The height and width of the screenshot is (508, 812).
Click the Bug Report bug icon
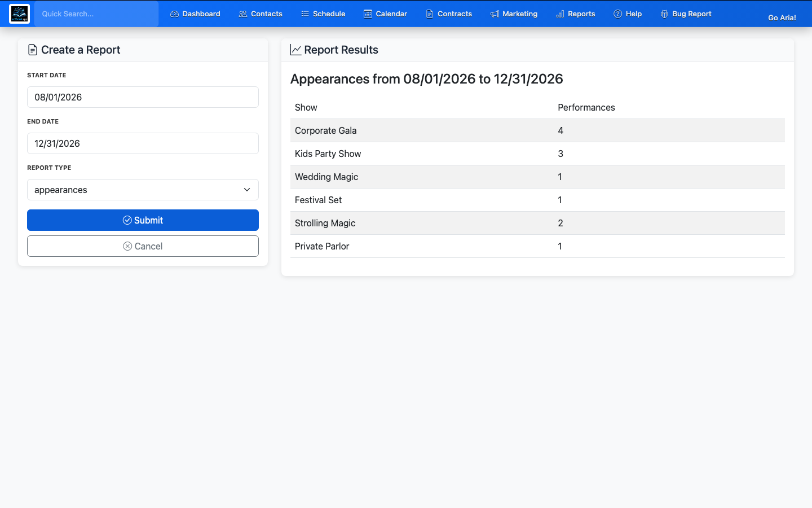point(664,14)
